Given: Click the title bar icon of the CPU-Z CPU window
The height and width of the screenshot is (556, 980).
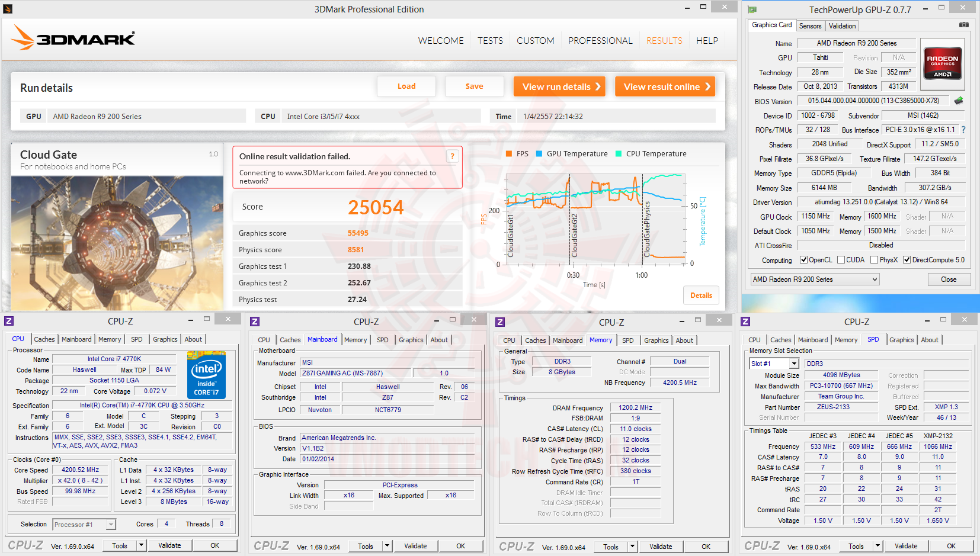Looking at the screenshot, I should (x=9, y=321).
